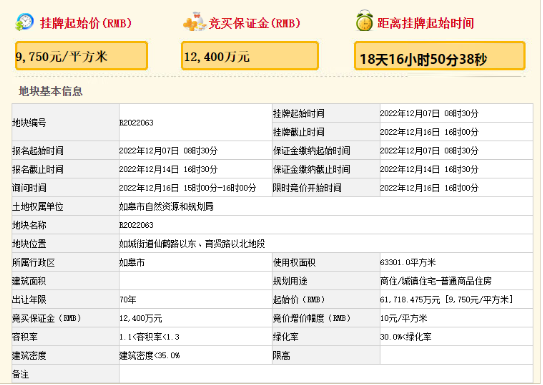Click the alarm clock icon beside 距离挂牌起始时间
This screenshot has height=385, width=543.
(364, 21)
